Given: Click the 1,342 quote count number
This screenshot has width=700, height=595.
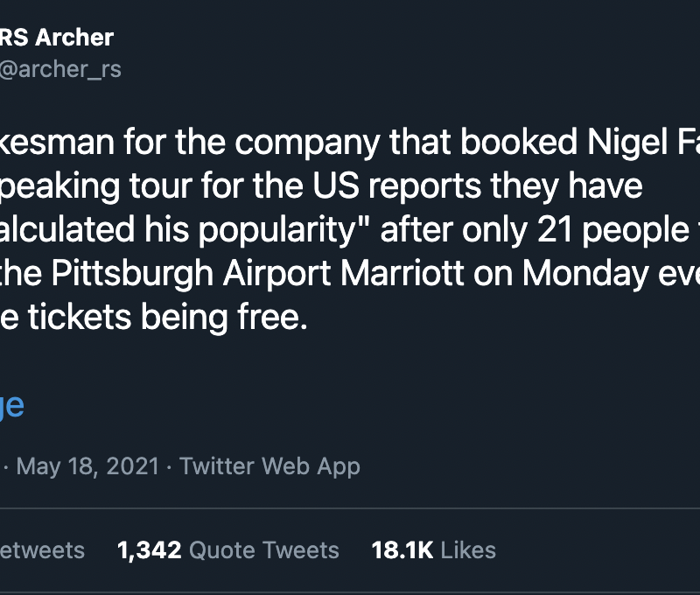Looking at the screenshot, I should point(149,549).
